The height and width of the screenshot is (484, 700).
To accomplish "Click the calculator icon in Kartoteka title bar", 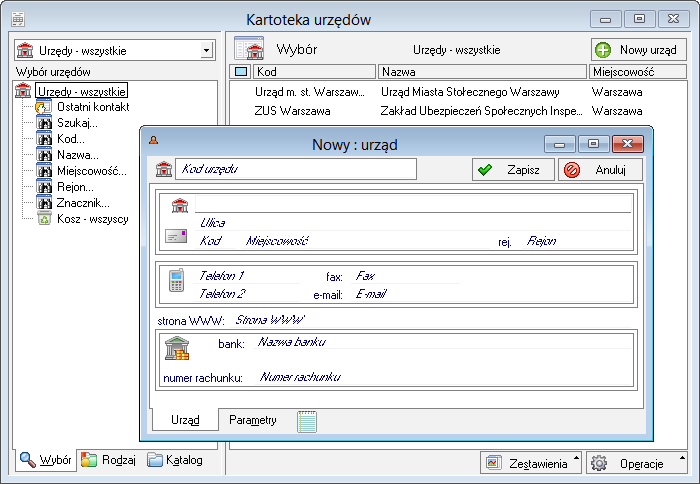I will click(x=18, y=19).
